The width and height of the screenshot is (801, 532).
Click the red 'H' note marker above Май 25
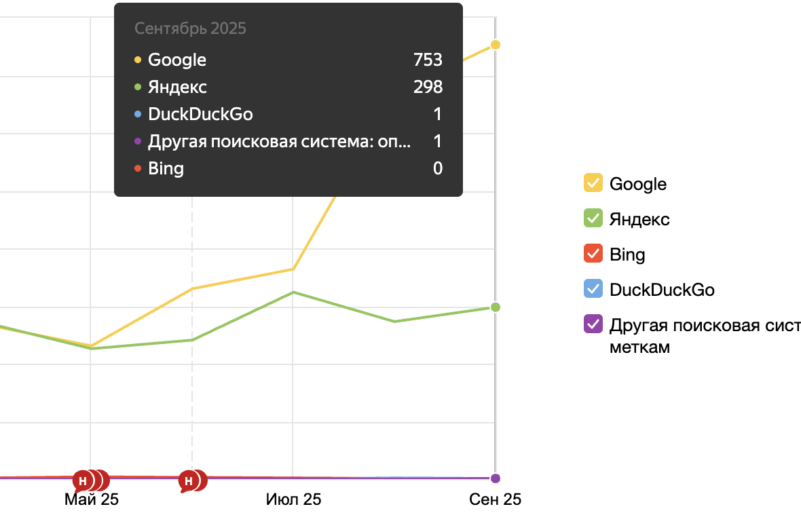83,480
